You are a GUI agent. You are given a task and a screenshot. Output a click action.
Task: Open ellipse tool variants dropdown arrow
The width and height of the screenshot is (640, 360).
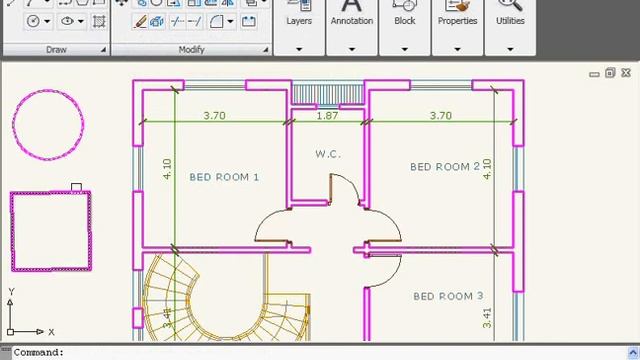(x=81, y=21)
